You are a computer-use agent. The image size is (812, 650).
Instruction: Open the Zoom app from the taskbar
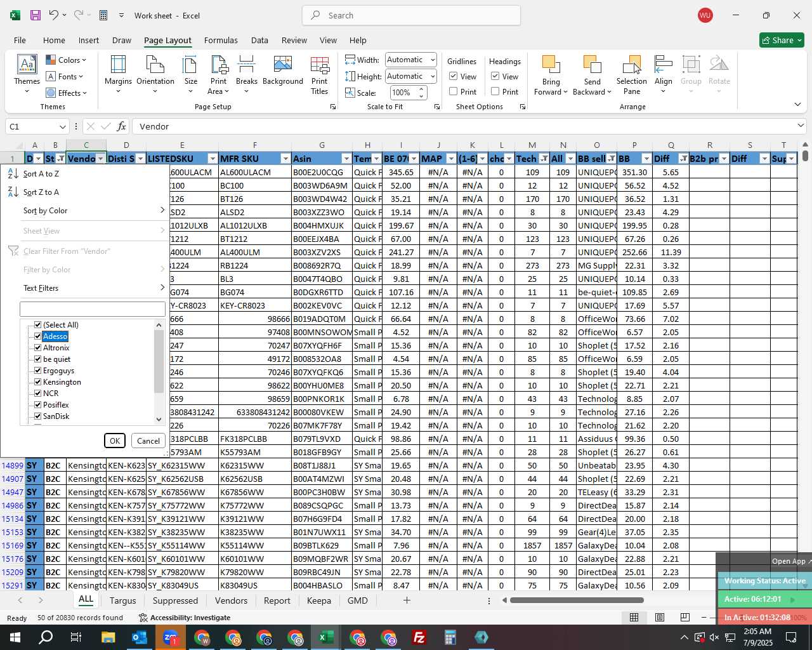point(170,637)
